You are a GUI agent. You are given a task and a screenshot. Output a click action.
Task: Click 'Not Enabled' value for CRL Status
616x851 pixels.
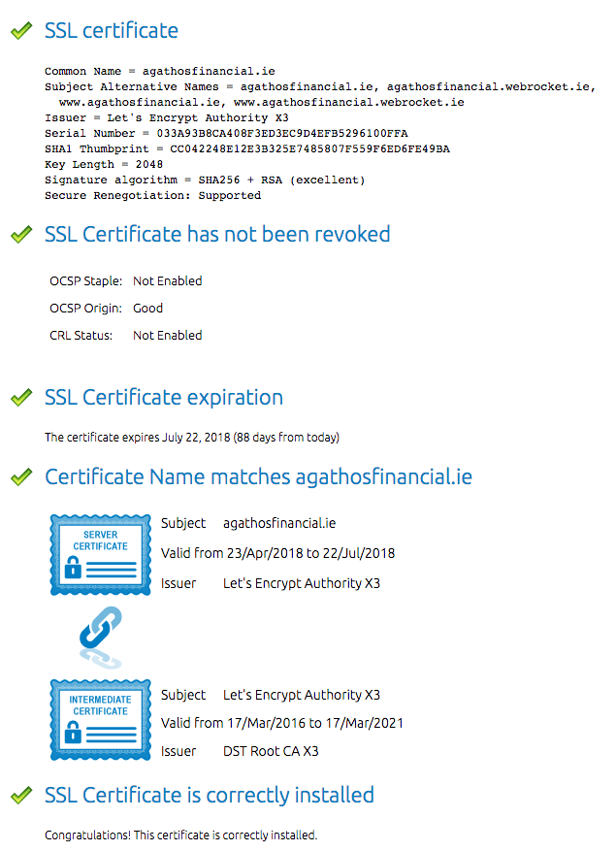[x=167, y=336]
